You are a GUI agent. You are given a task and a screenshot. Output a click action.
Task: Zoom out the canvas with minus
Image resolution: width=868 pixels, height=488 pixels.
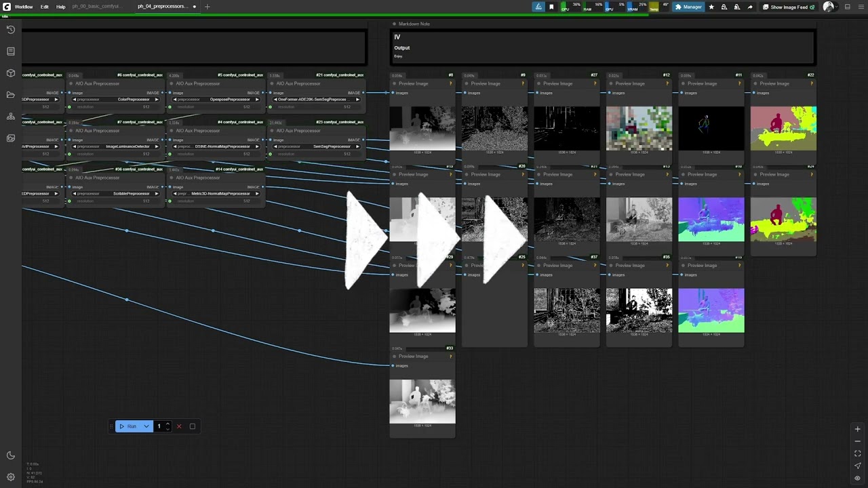(x=857, y=441)
